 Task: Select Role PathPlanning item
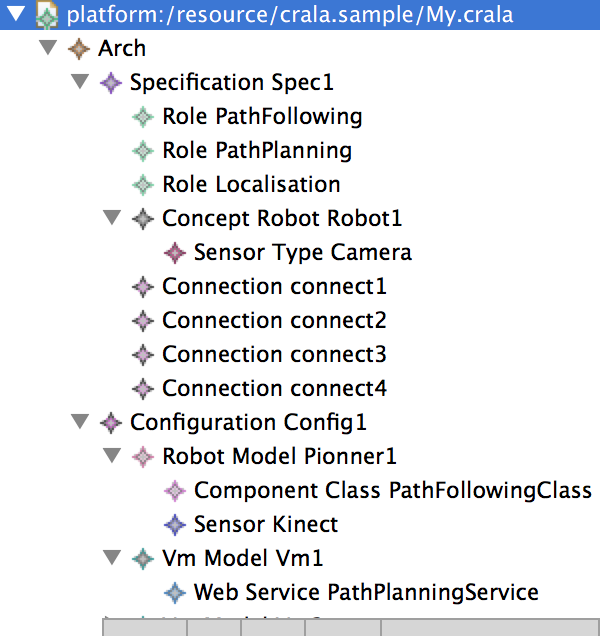coord(256,150)
